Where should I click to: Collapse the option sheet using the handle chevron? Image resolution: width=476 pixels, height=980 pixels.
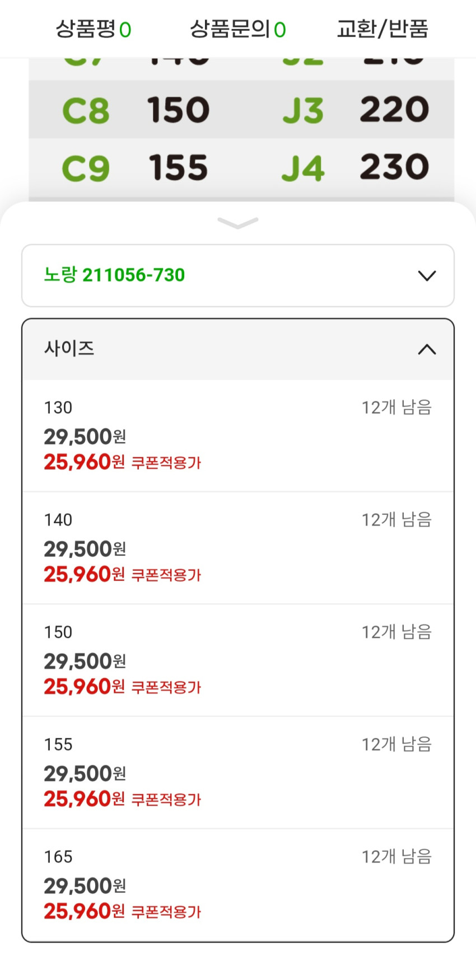point(238,223)
